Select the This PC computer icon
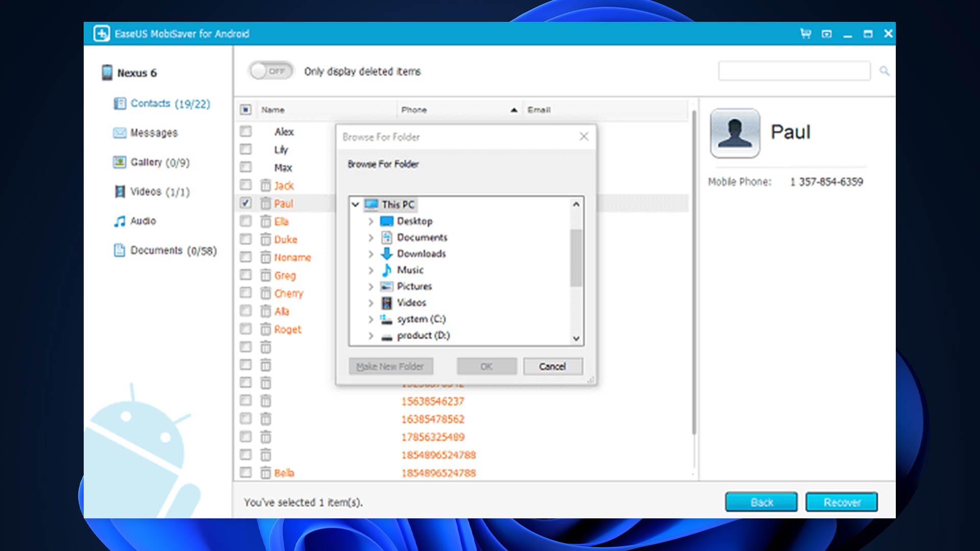Image resolution: width=980 pixels, height=551 pixels. (x=371, y=205)
